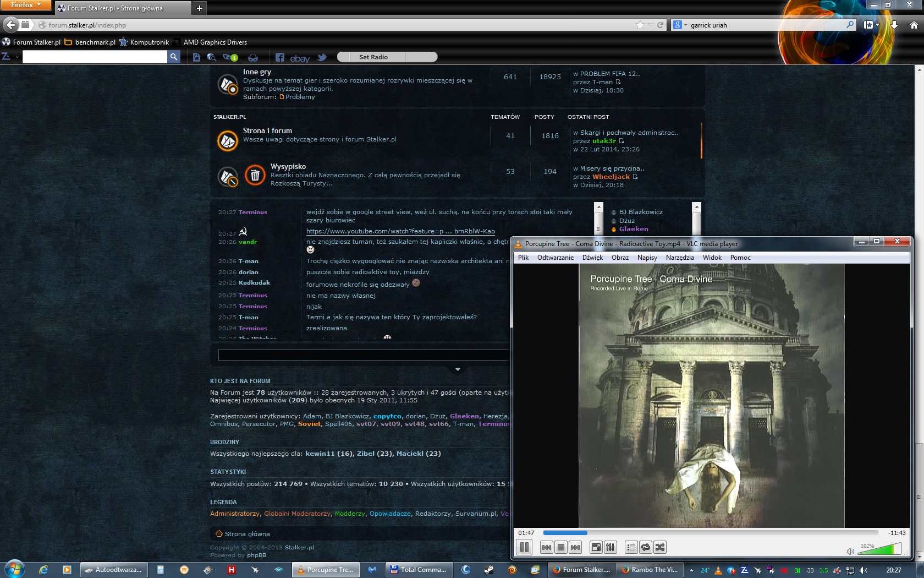Screen dimensions: 924x578
Task: Open VLC Odtwarzanie menu
Action: pyautogui.click(x=555, y=258)
